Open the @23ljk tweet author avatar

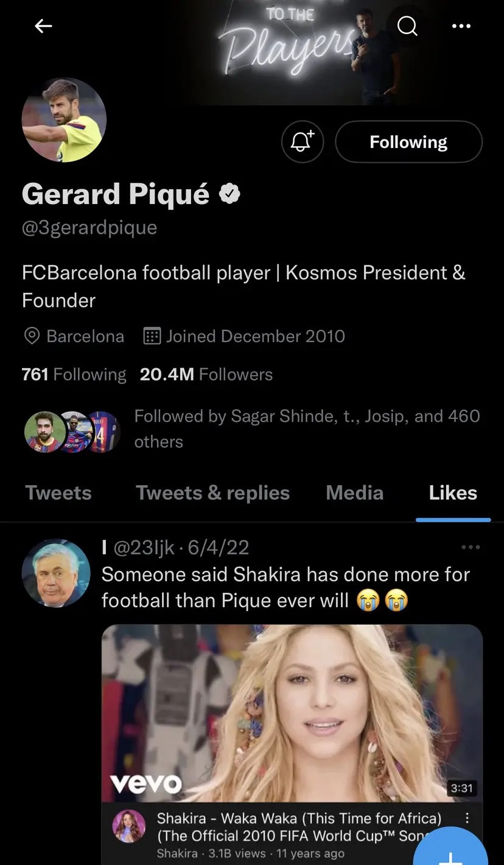[x=56, y=573]
